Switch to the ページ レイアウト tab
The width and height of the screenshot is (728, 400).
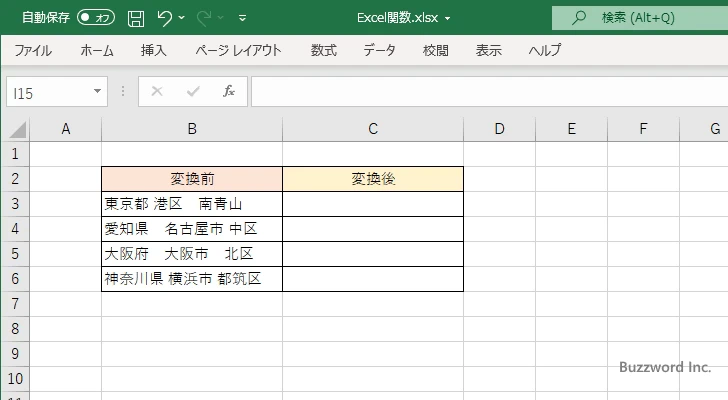239,50
